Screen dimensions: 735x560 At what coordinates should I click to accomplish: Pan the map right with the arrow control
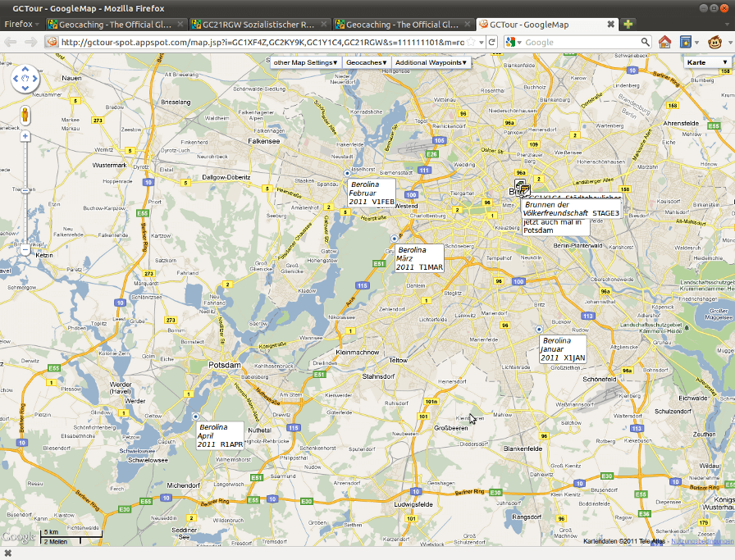[34, 78]
